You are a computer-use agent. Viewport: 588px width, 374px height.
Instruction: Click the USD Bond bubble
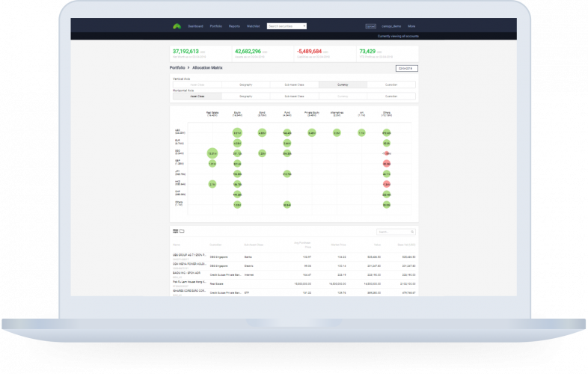point(262,133)
